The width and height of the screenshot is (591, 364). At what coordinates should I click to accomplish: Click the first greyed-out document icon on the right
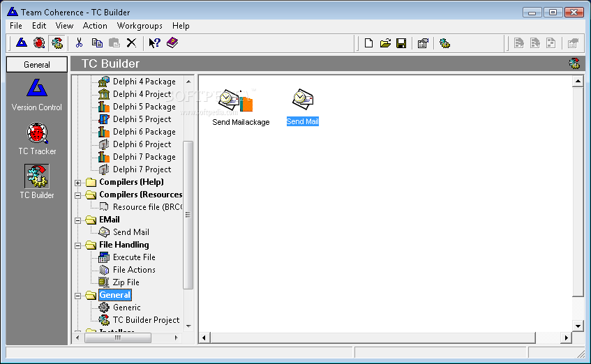tap(519, 43)
